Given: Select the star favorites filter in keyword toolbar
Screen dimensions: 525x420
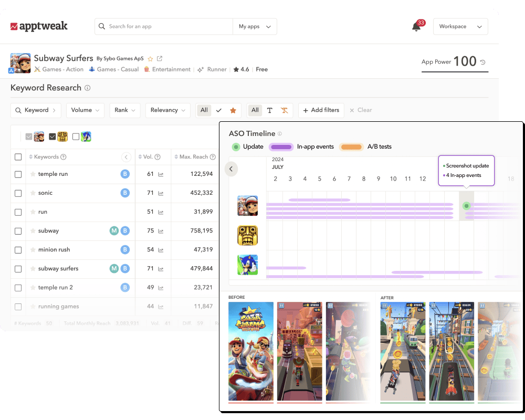Looking at the screenshot, I should 233,110.
